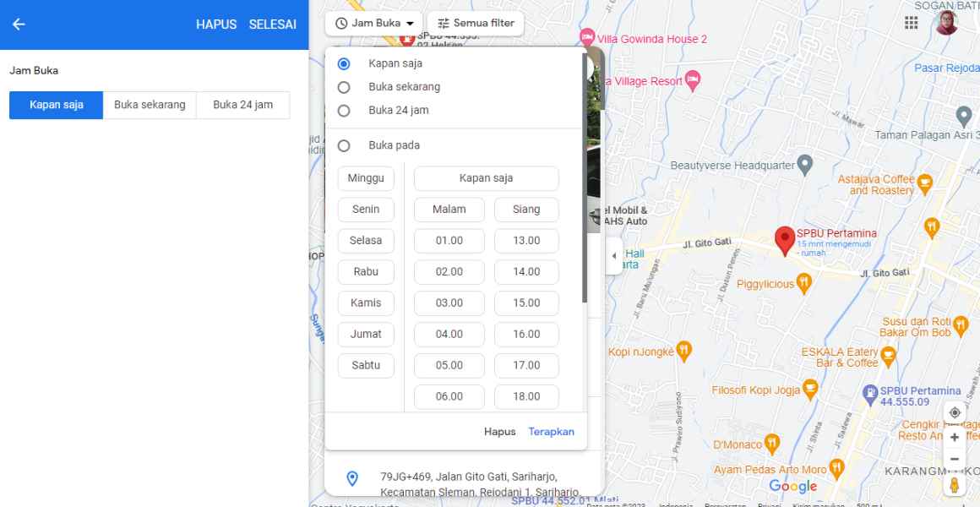Pick 06.00 hour button
The width and height of the screenshot is (980, 507).
[x=449, y=397]
